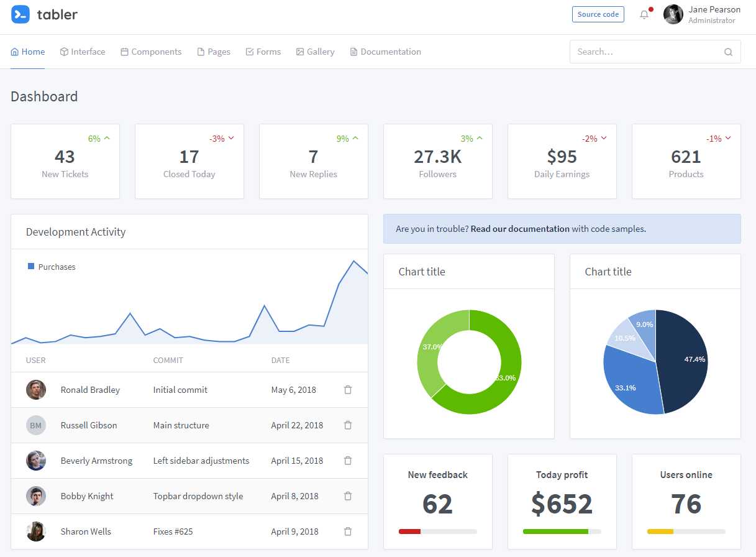Open the Gallery nav item

316,52
